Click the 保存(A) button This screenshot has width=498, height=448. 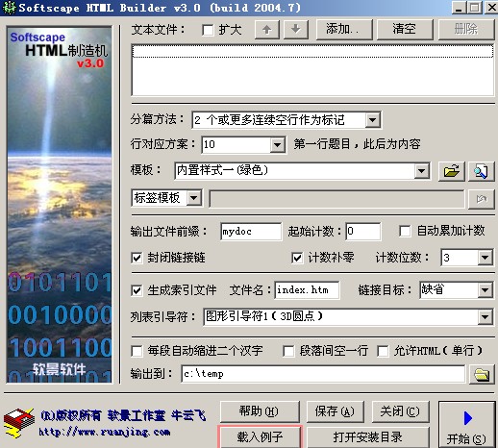[336, 411]
